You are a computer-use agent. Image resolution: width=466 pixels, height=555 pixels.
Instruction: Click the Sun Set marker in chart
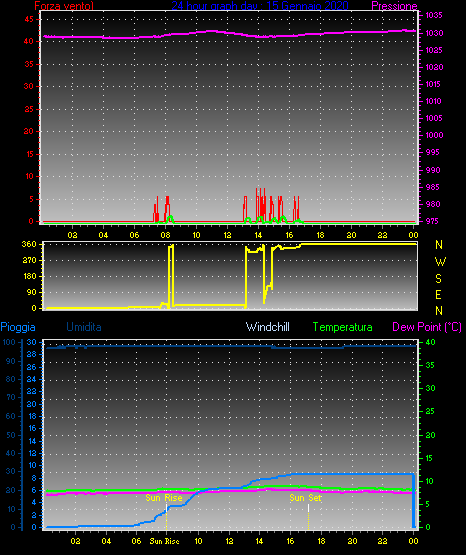pos(305,498)
